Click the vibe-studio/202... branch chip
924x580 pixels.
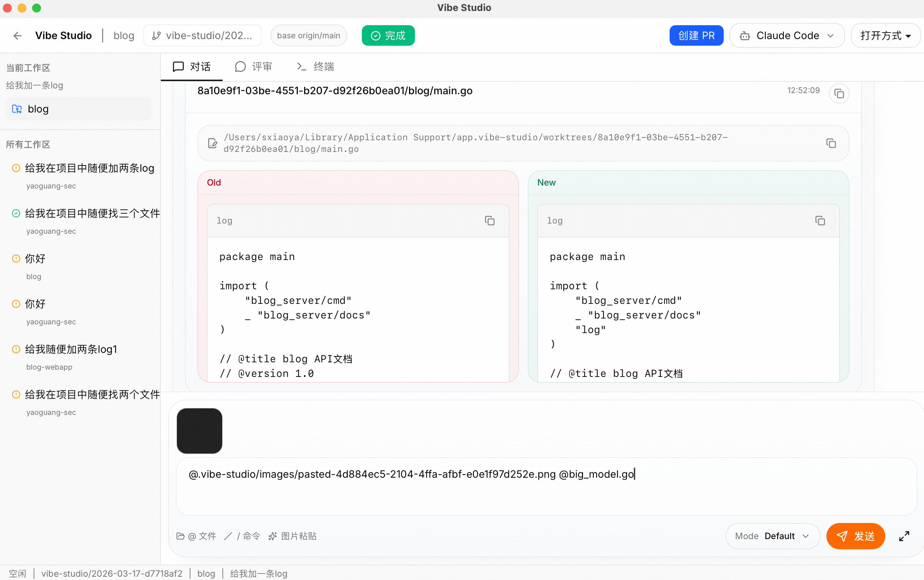coord(202,36)
